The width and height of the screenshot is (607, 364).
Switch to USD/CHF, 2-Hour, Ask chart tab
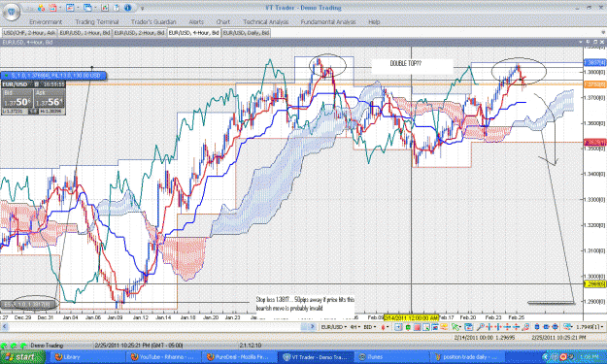[29, 33]
